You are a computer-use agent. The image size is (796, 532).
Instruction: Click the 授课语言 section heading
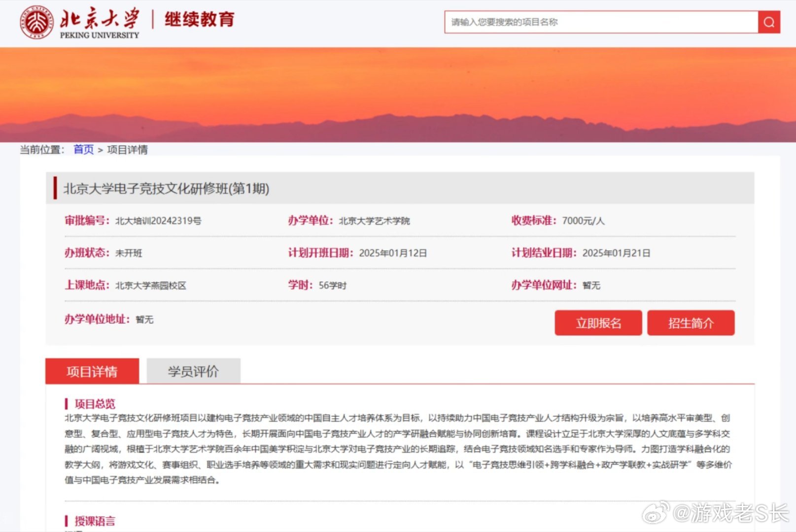(95, 521)
